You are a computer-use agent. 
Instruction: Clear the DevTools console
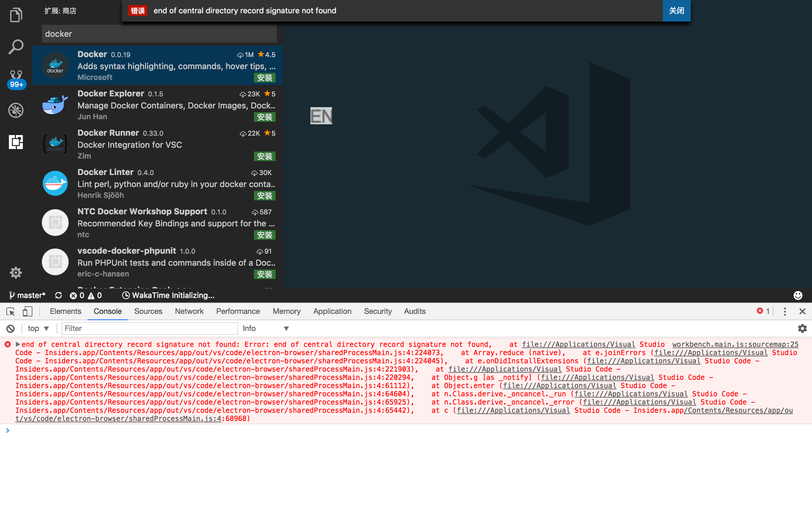coord(10,328)
